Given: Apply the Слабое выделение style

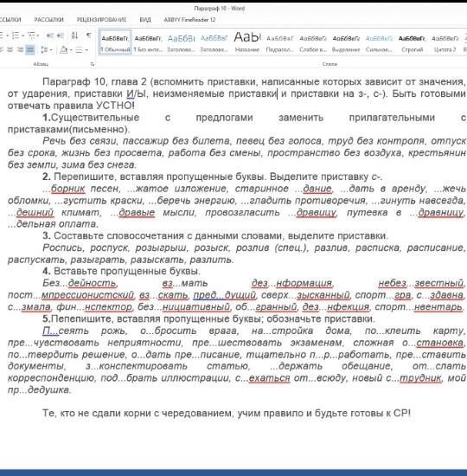Looking at the screenshot, I should [313, 42].
